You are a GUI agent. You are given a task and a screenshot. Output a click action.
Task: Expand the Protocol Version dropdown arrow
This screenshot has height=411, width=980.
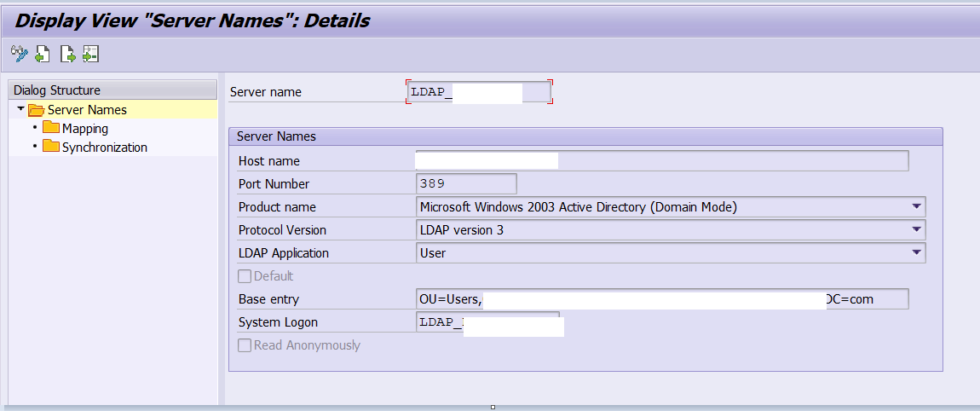(916, 229)
